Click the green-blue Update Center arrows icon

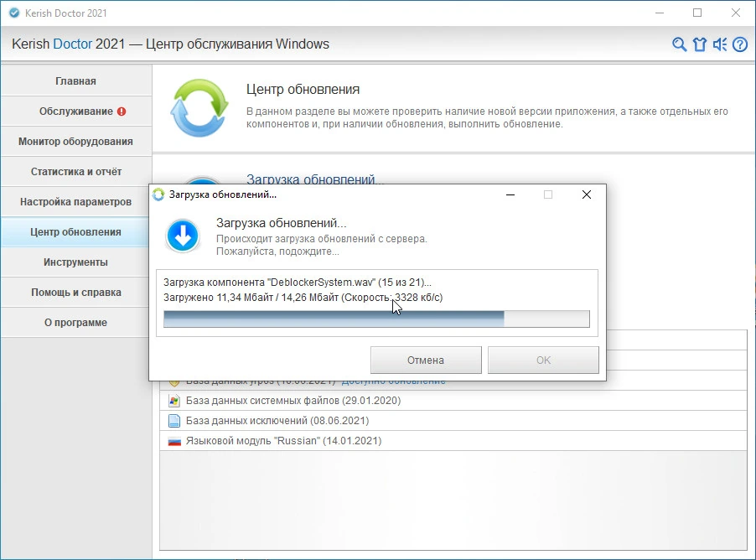(199, 107)
